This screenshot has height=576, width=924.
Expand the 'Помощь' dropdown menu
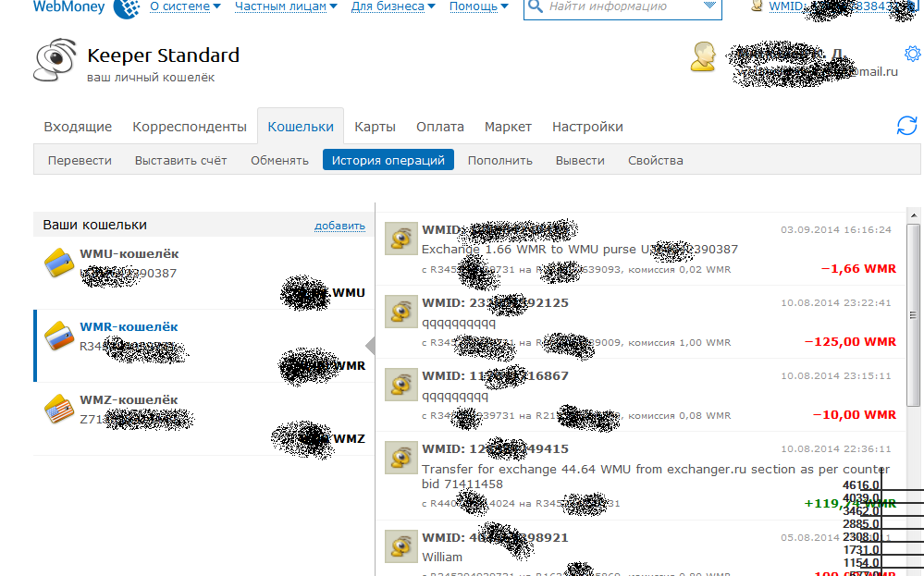(x=478, y=6)
